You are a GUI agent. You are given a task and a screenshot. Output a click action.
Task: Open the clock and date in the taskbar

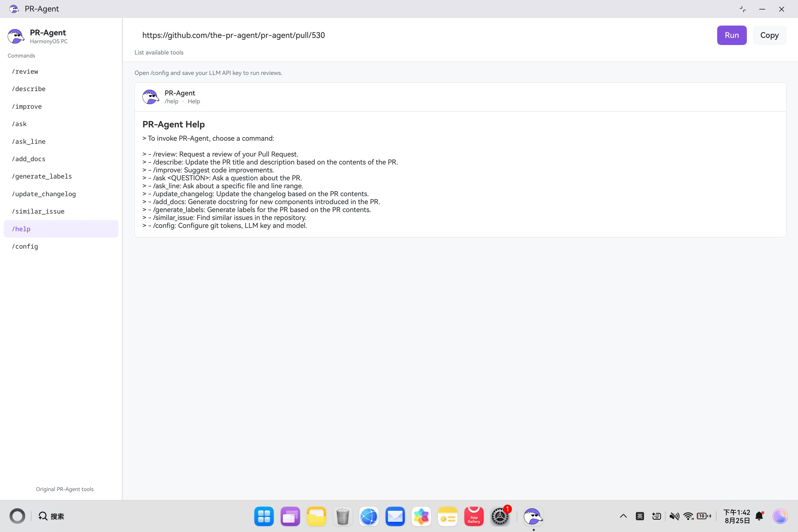coord(737,516)
